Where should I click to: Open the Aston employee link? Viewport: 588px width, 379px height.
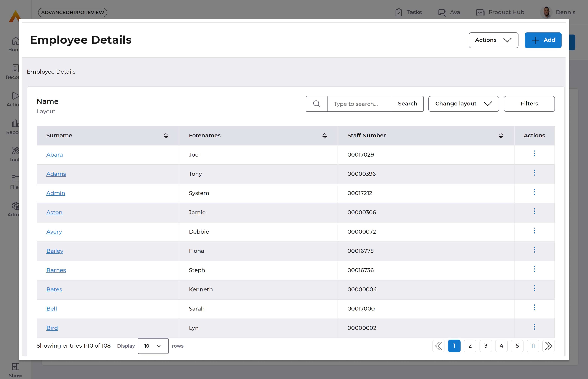pyautogui.click(x=54, y=212)
